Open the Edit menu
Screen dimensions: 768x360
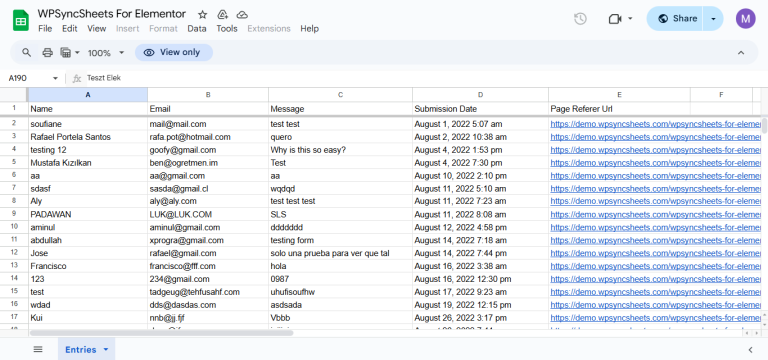pos(70,28)
